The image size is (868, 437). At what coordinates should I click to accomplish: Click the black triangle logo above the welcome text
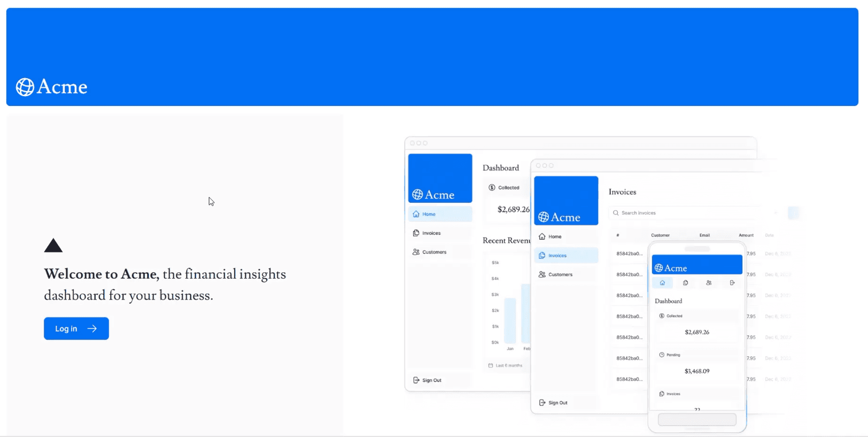[x=53, y=246]
